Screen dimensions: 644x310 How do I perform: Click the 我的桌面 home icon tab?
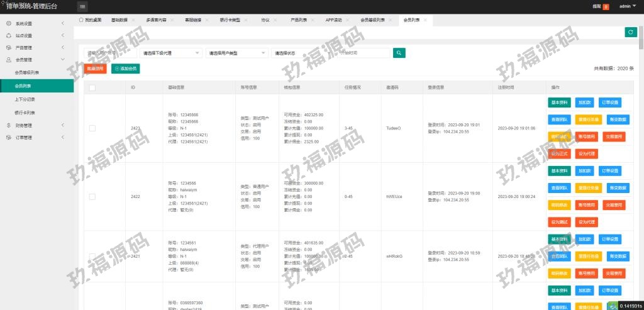point(81,20)
